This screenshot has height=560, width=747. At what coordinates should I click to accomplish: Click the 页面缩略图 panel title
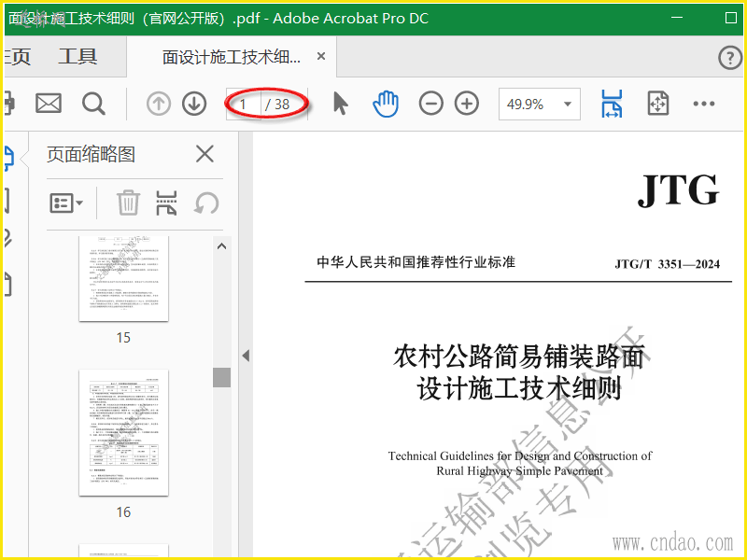tap(91, 154)
